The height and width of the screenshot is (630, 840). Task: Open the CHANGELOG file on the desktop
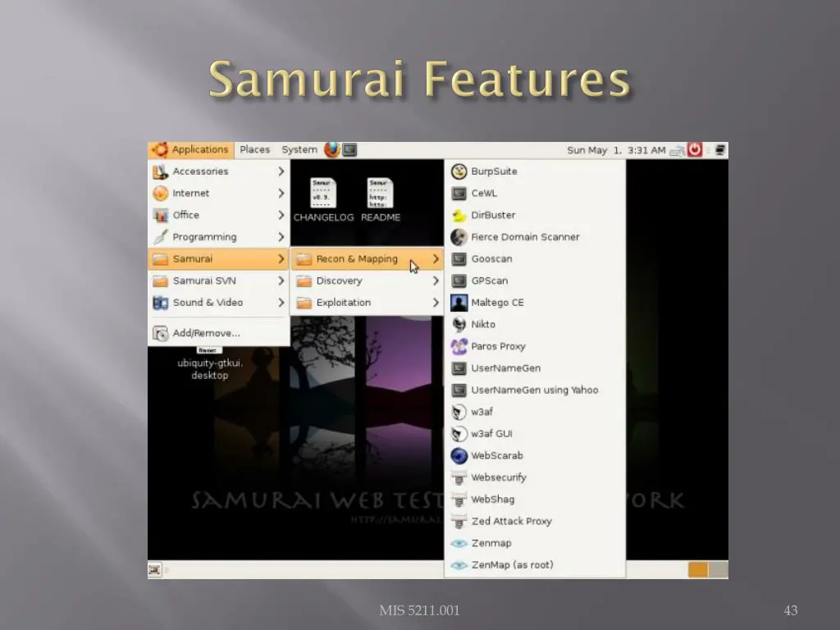point(323,200)
